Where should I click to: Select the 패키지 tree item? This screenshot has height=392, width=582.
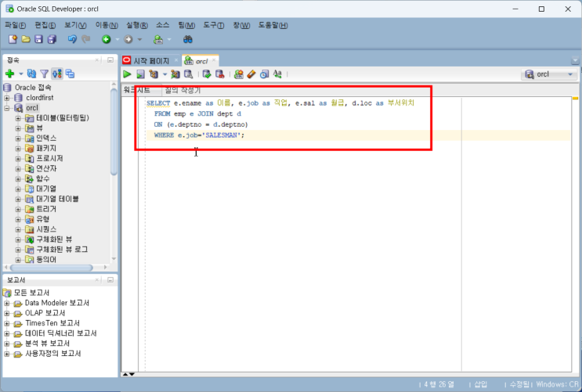click(46, 149)
